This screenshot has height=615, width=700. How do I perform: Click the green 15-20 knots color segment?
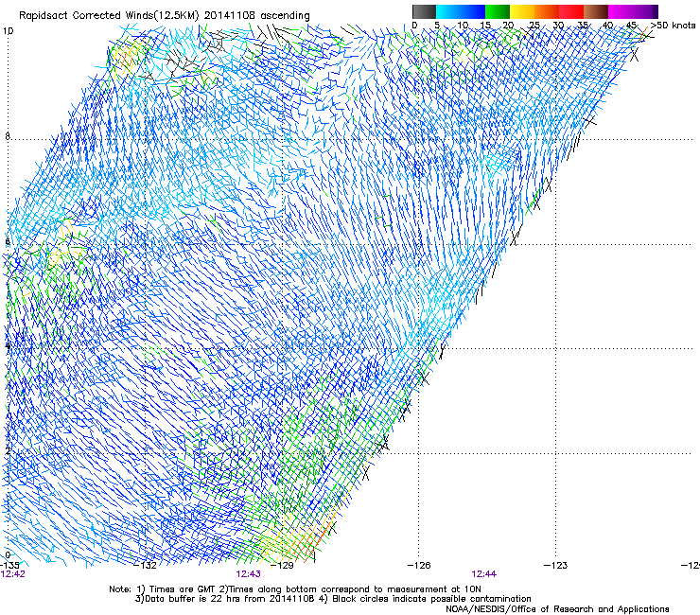(498, 11)
